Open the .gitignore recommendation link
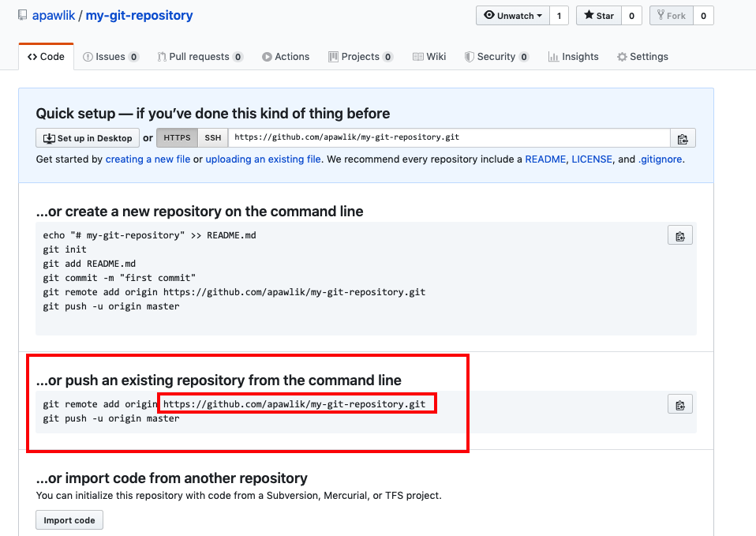This screenshot has height=536, width=756. click(x=660, y=159)
